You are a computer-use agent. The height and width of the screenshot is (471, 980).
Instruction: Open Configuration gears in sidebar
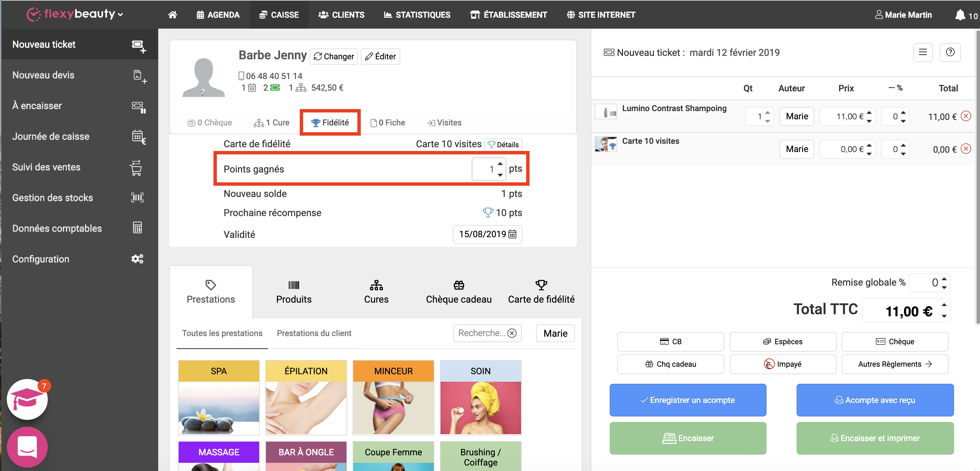(137, 259)
